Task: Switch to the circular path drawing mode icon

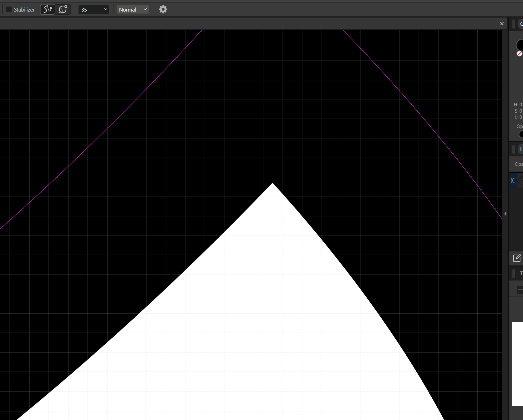Action: (63, 9)
